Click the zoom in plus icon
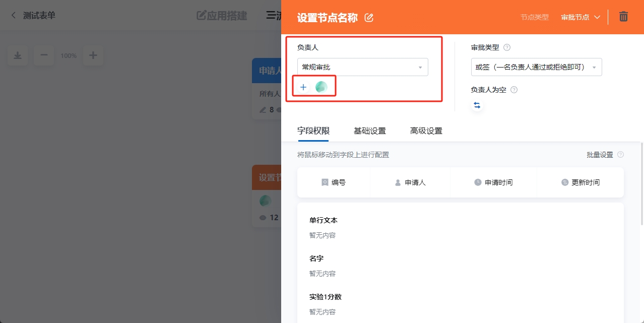 coord(93,55)
